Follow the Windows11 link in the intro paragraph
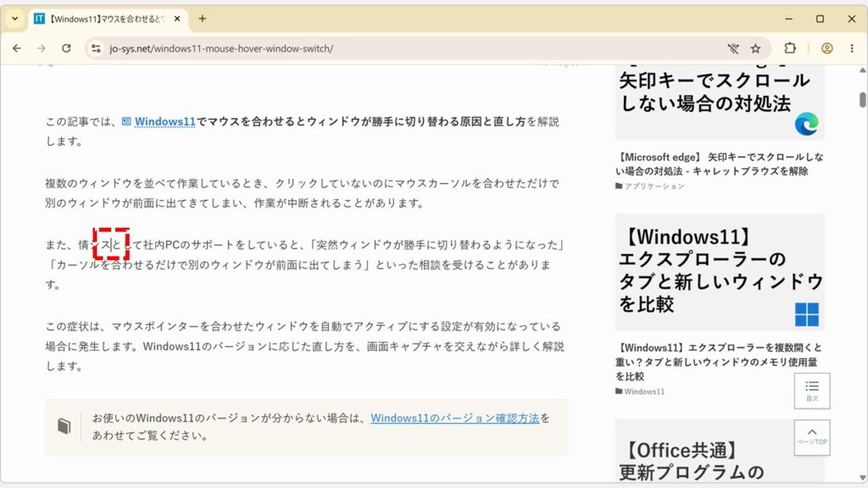Image resolution: width=868 pixels, height=488 pixels. point(165,121)
